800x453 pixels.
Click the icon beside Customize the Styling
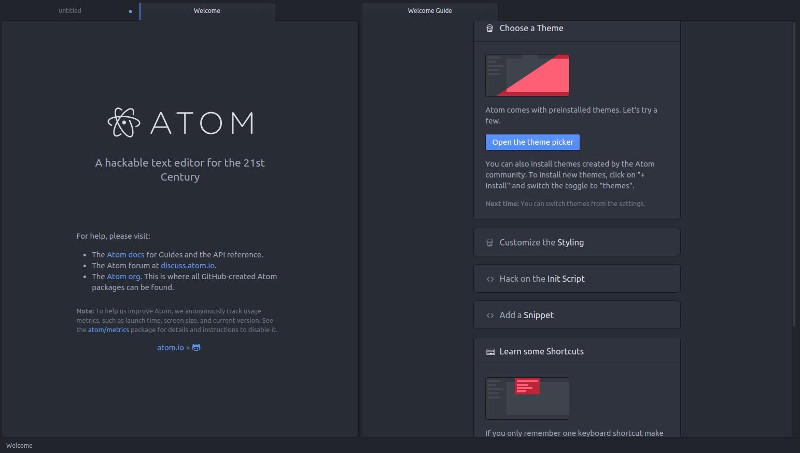pos(490,243)
